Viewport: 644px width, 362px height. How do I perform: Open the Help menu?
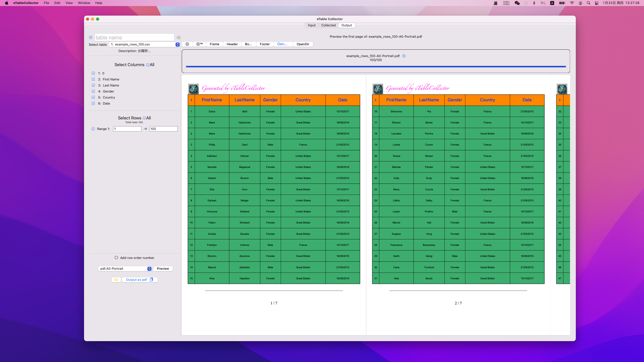[99, 3]
